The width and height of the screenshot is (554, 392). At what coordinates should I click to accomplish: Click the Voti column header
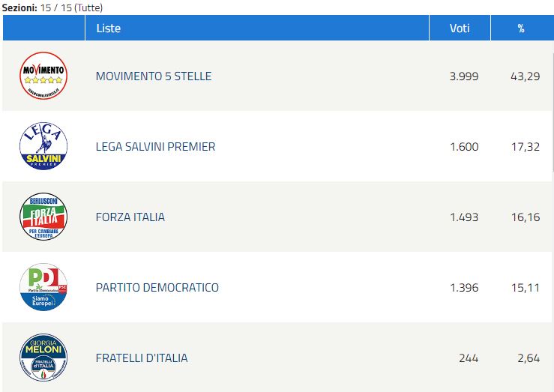click(x=460, y=28)
